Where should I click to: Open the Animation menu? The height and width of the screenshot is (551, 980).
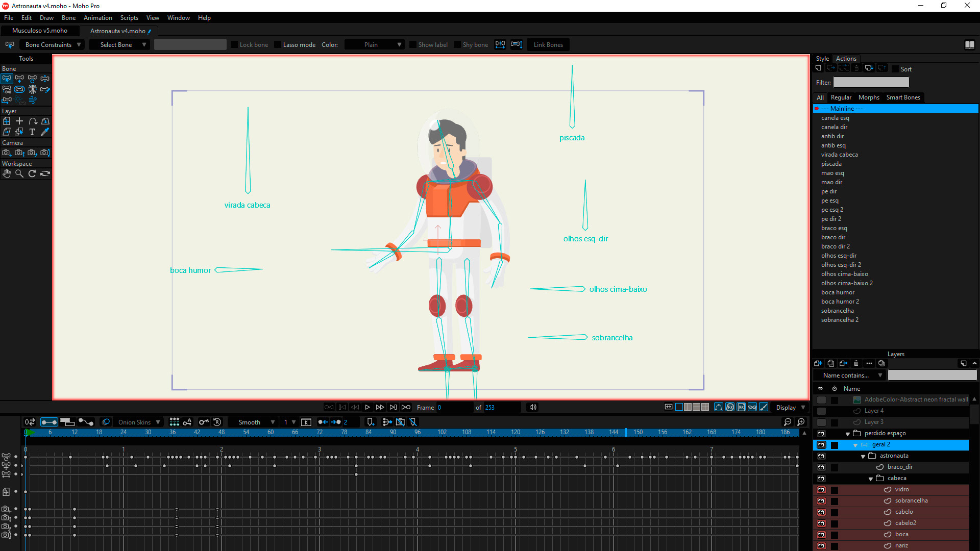pyautogui.click(x=97, y=18)
